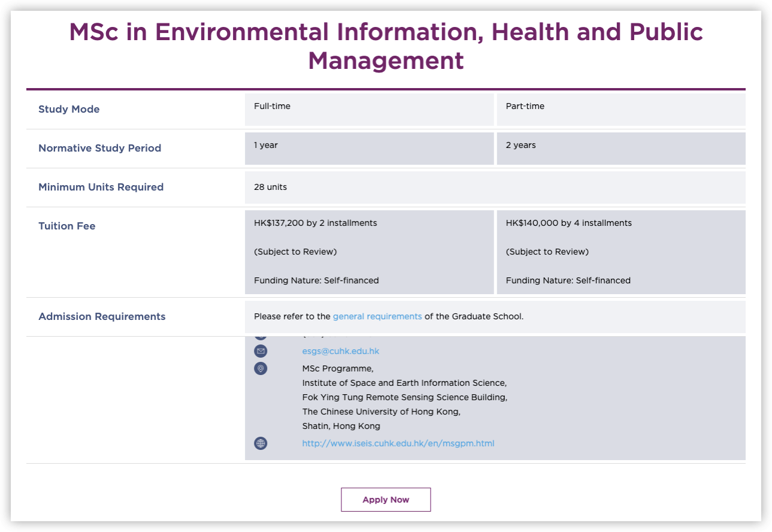Click the HK$140,000 part-time tuition text
The height and width of the screenshot is (532, 772).
tap(568, 223)
